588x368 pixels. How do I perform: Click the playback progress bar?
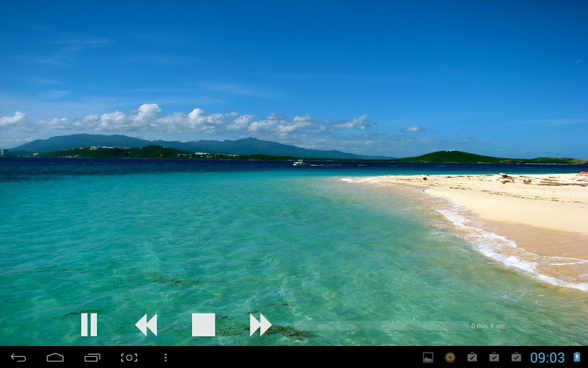point(381,326)
